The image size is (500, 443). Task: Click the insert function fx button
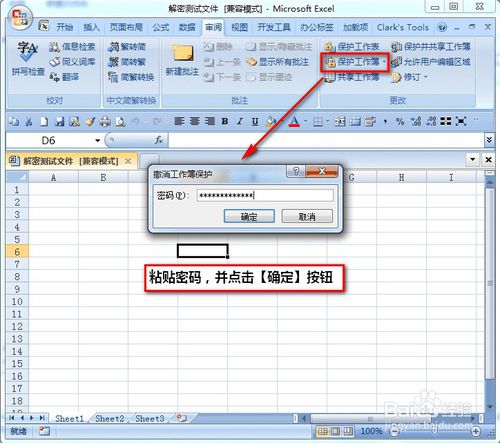(159, 140)
